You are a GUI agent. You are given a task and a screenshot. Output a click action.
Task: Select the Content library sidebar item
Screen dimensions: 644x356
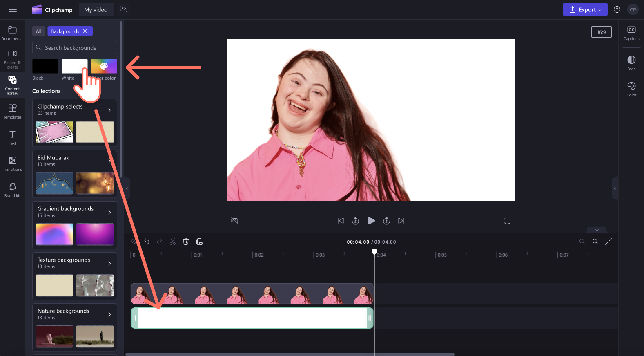(12, 85)
